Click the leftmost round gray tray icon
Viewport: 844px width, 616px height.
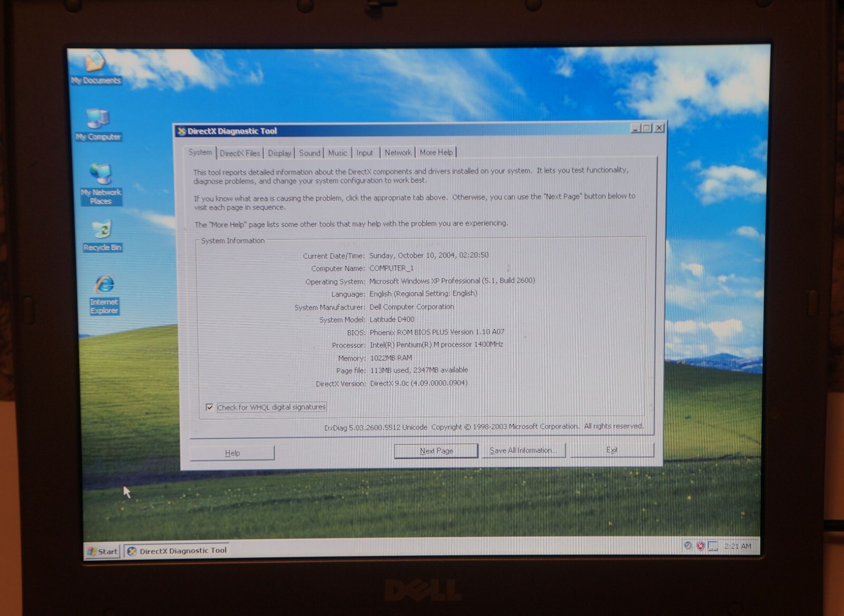[x=687, y=545]
